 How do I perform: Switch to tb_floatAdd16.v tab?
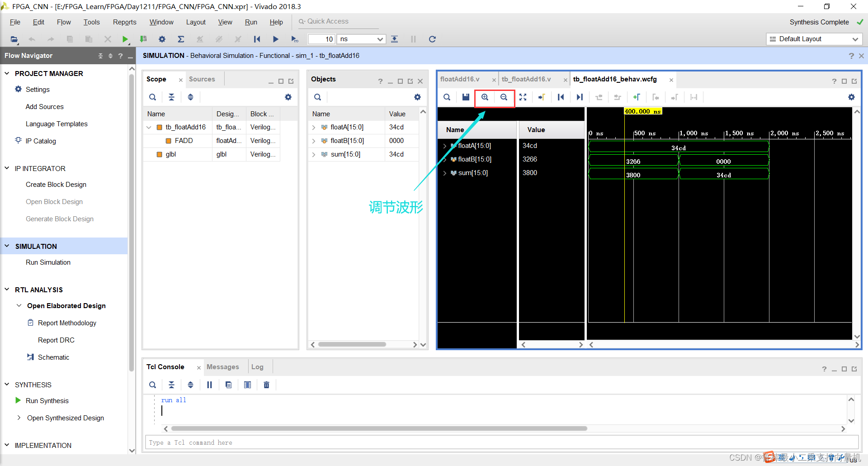526,79
